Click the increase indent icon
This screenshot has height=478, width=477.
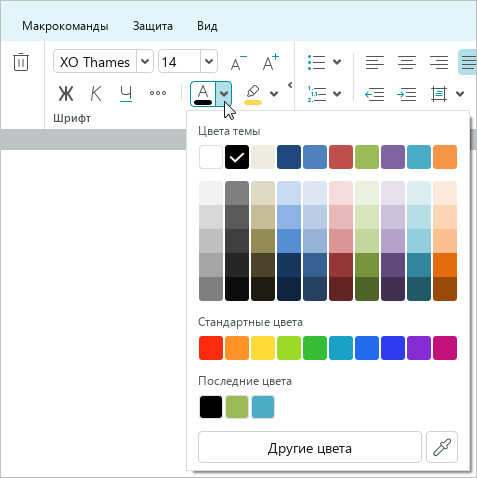[x=406, y=94]
